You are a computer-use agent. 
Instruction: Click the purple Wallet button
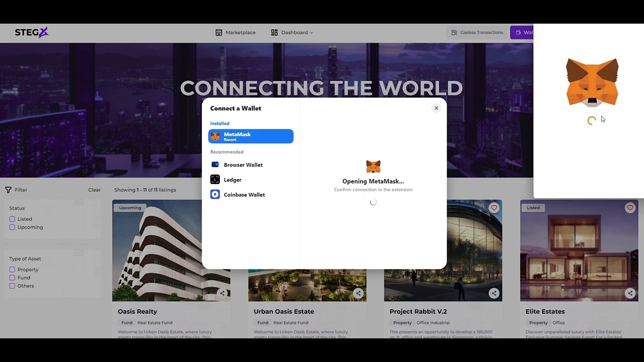(522, 32)
